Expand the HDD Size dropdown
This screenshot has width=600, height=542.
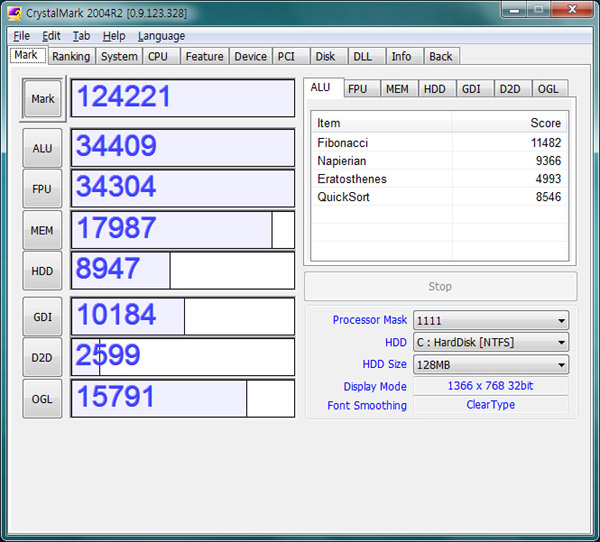pyautogui.click(x=490, y=365)
